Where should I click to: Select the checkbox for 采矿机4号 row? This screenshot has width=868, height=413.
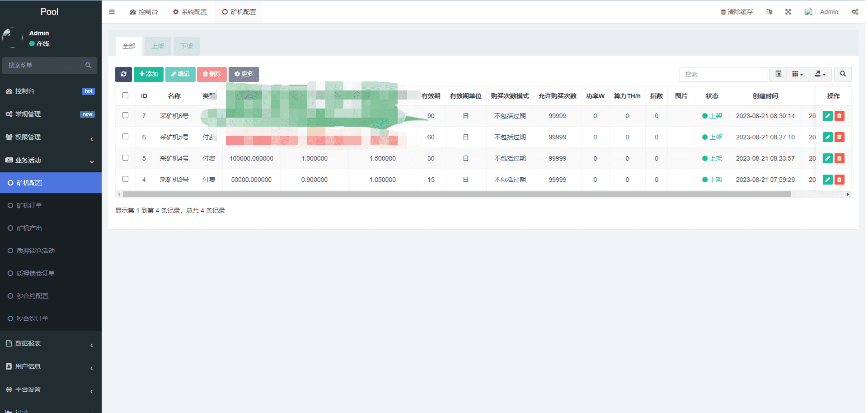tap(126, 158)
